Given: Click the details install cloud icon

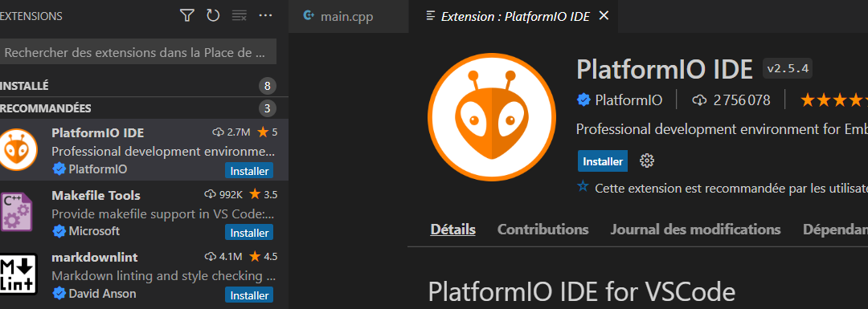Looking at the screenshot, I should coord(700,100).
